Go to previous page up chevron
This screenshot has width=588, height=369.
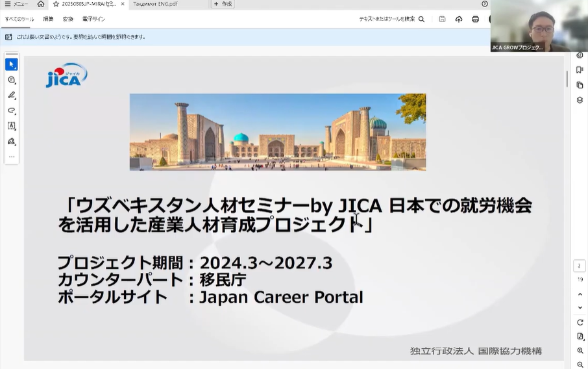tap(580, 294)
